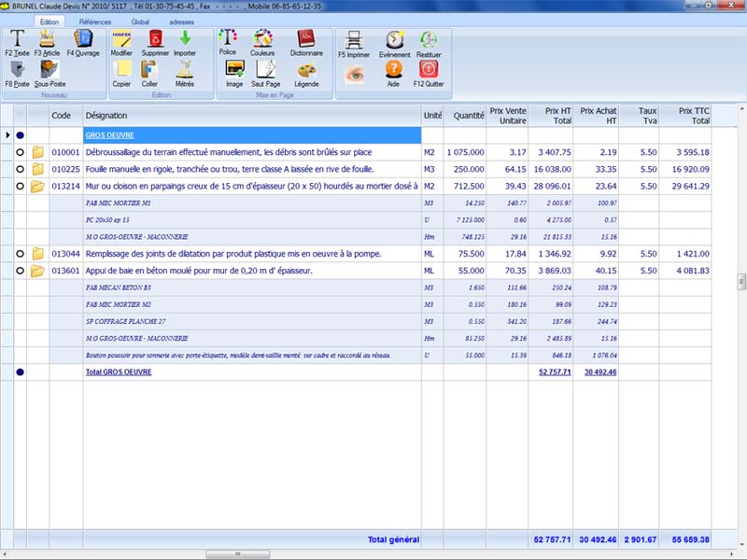Expand the closed folder of item 010225

[x=38, y=169]
